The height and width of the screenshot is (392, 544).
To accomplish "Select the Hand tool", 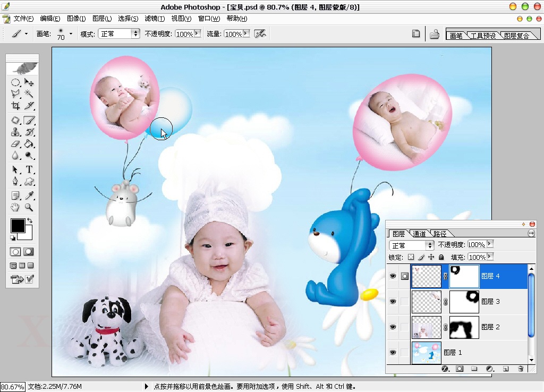I will click(x=15, y=208).
